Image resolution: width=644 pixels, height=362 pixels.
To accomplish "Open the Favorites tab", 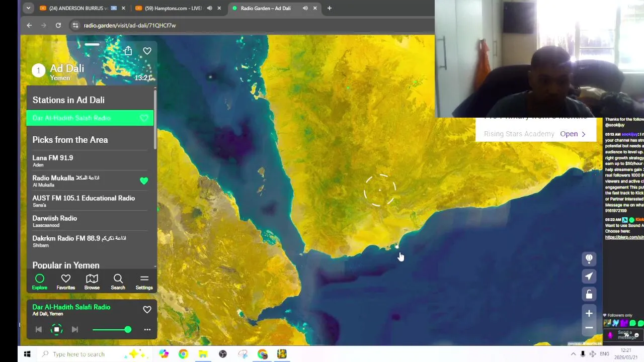I will pyautogui.click(x=66, y=282).
